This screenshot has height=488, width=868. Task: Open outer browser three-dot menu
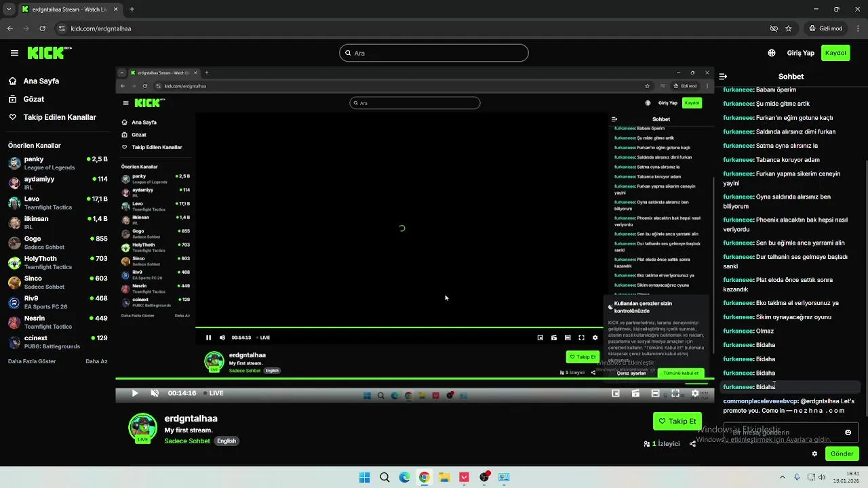(857, 28)
